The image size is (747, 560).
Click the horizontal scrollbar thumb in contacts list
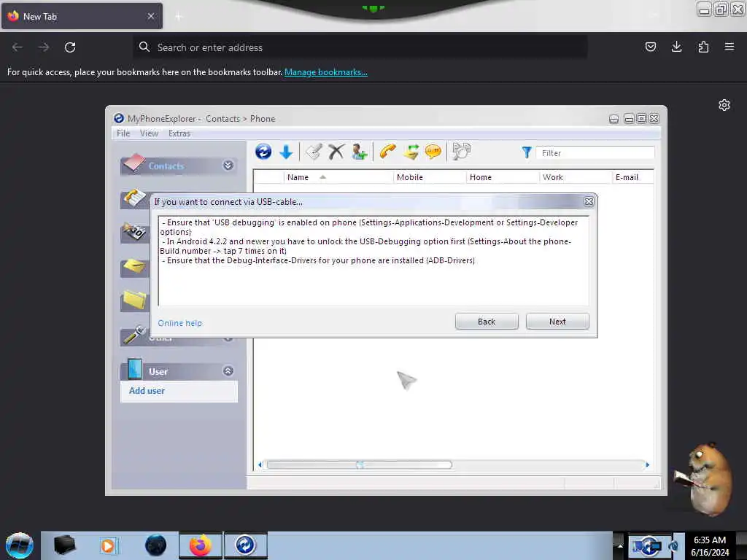coord(359,464)
